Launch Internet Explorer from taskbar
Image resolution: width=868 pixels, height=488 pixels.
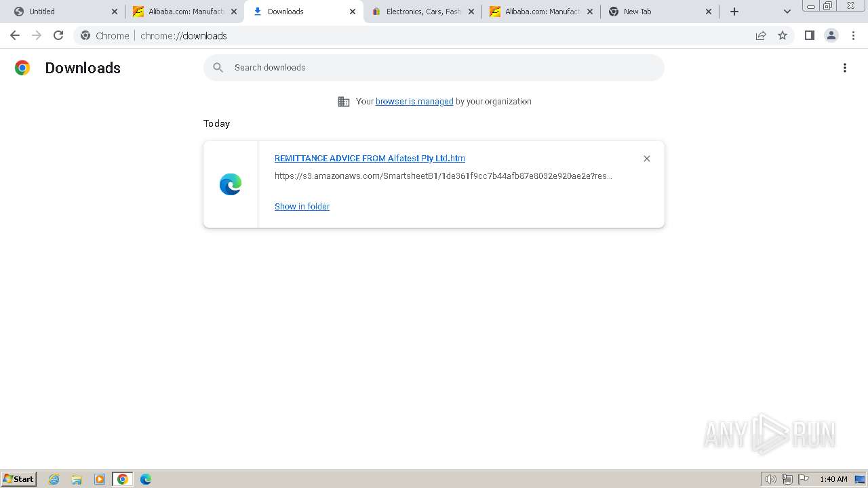coord(54,479)
